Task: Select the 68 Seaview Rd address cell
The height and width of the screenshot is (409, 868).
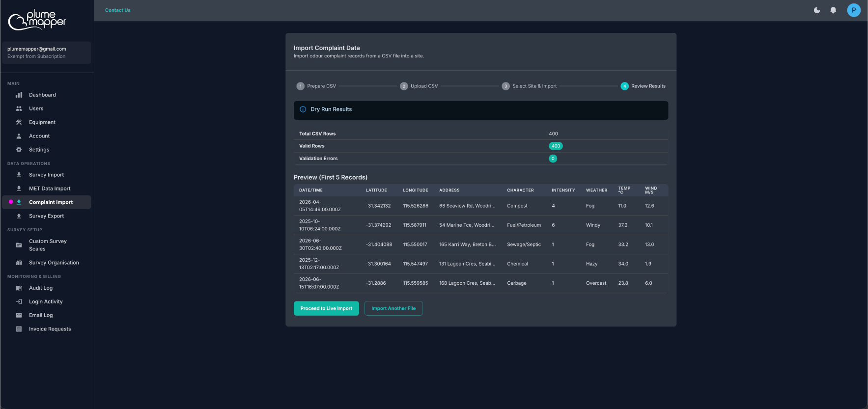Action: point(467,206)
